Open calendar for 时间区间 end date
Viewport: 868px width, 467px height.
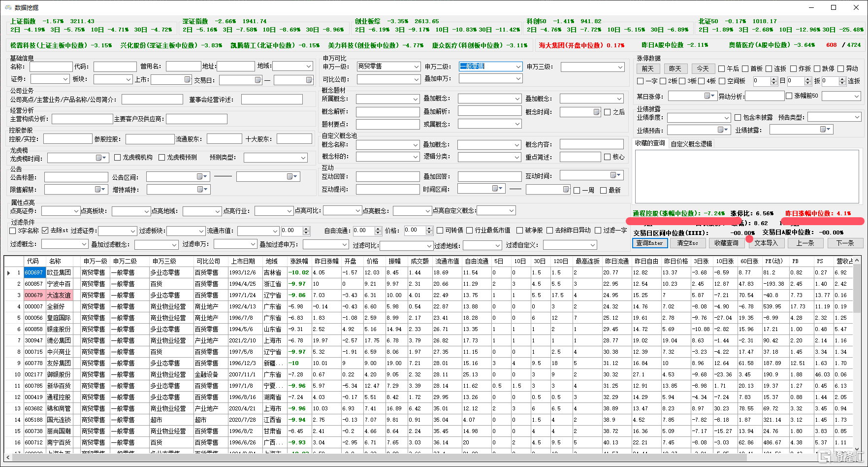click(x=566, y=189)
